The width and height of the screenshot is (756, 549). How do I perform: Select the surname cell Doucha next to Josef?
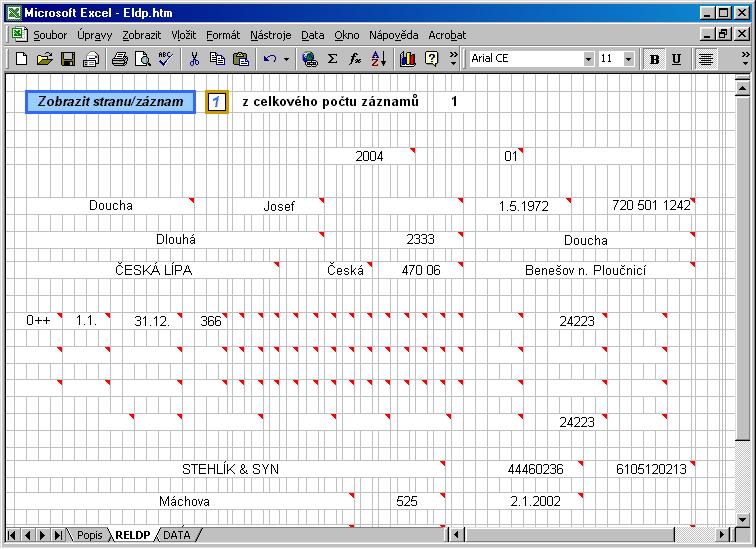(110, 205)
